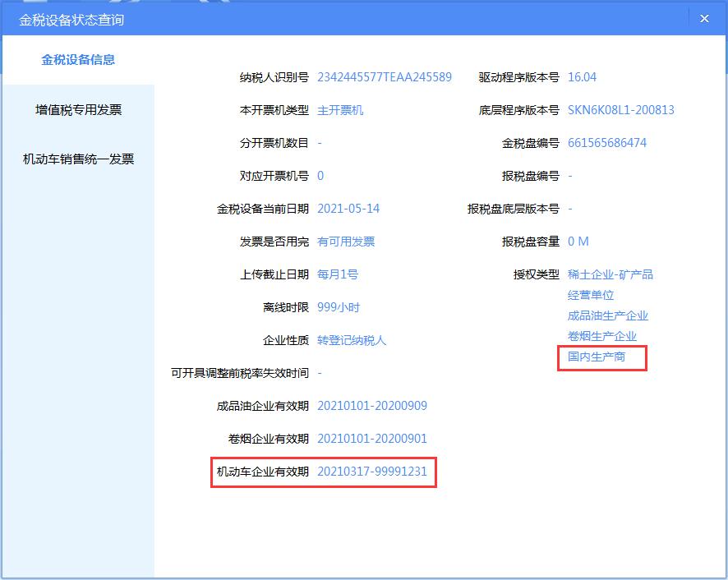Click the 经营单位 authorization entry
This screenshot has height=580, width=728.
pos(592,294)
